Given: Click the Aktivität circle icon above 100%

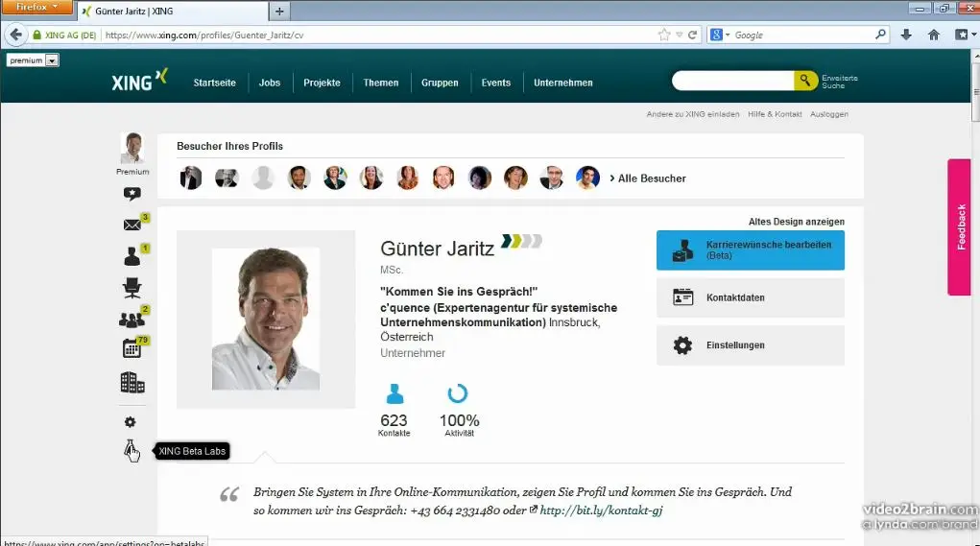Looking at the screenshot, I should [x=458, y=393].
